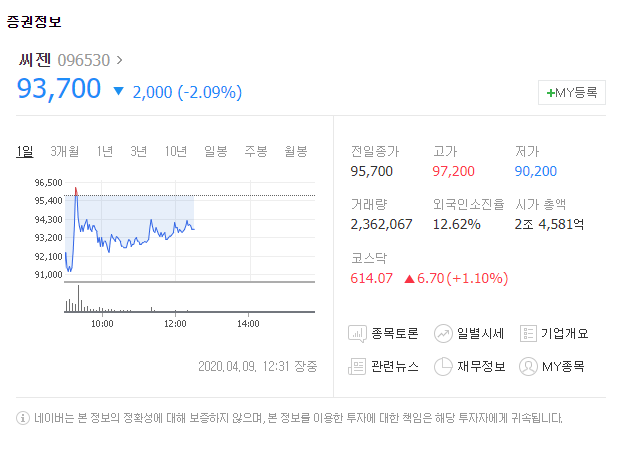
Task: Open the 일별시세 daily price icon
Action: [x=443, y=334]
